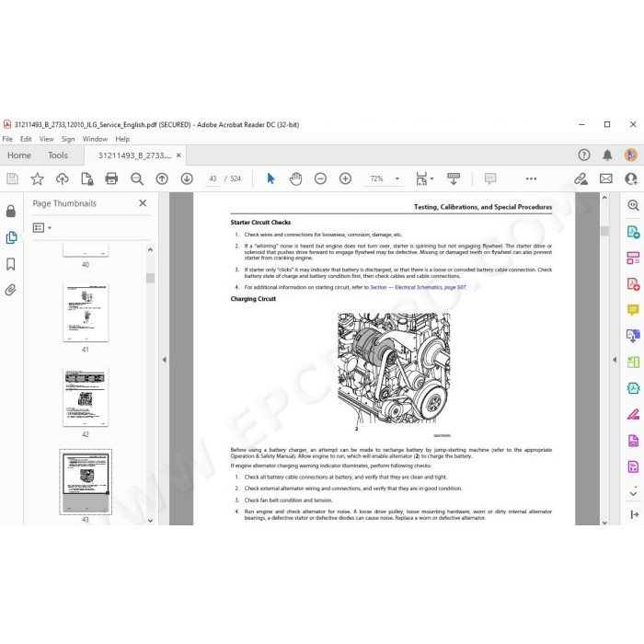The height and width of the screenshot is (644, 644).
Task: Open Create PDF tool icon
Action: click(x=633, y=283)
